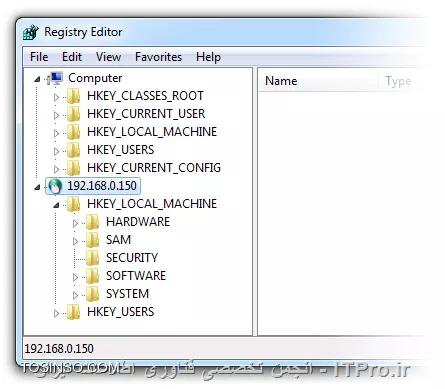
Task: Click the Type column header
Action: pyautogui.click(x=398, y=81)
